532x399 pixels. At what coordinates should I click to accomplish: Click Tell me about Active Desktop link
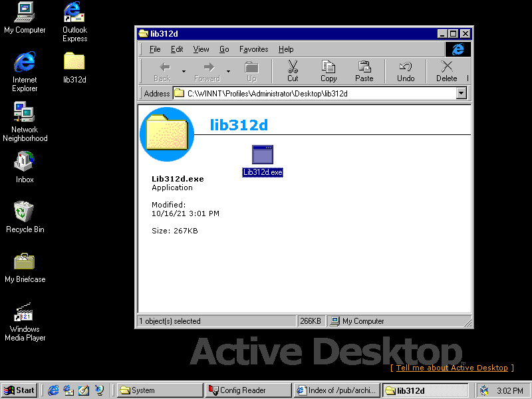point(452,368)
